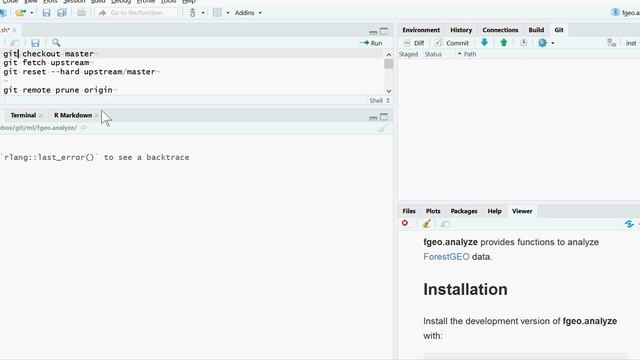Expand the Git gear dropdown arrow
640x360 pixels.
[x=553, y=43]
